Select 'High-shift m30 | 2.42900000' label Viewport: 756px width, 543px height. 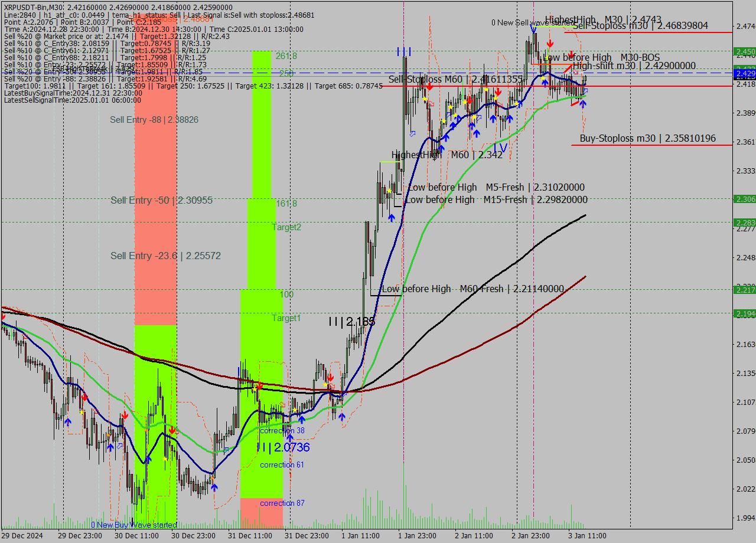634,66
